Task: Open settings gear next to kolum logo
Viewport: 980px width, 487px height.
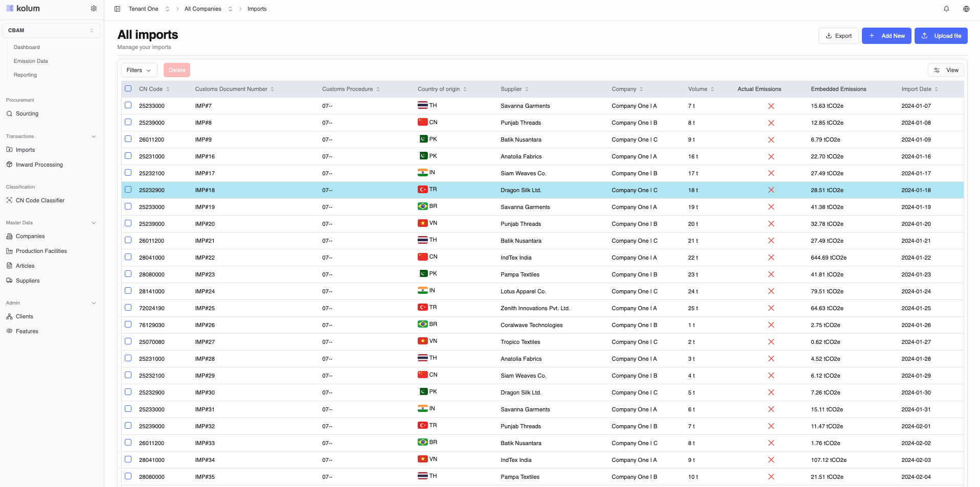Action: (x=94, y=9)
